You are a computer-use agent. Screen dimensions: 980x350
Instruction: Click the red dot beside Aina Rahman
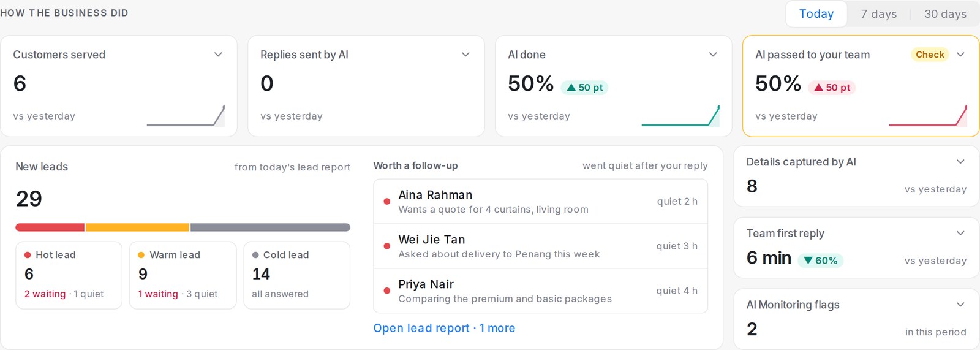coord(387,201)
